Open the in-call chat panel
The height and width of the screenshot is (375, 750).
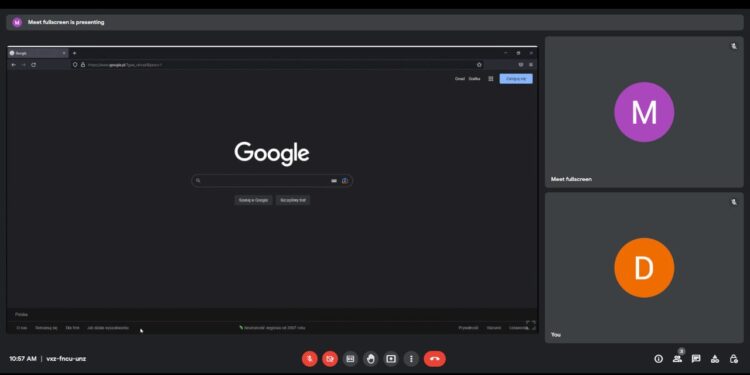click(696, 359)
